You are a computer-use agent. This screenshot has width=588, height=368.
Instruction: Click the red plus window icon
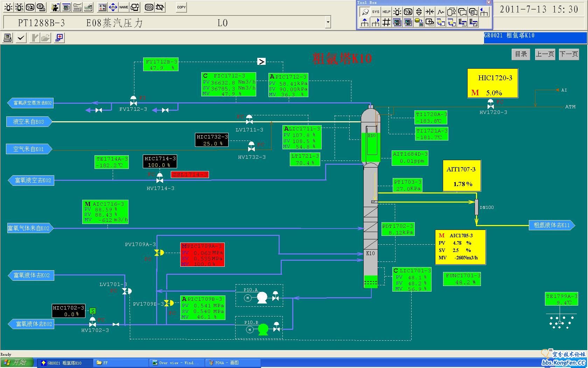point(59,38)
